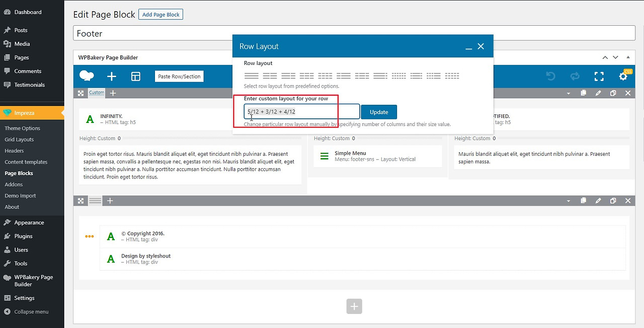The image size is (644, 328).
Task: Open Grid Layouts submenu item
Action: (x=19, y=140)
